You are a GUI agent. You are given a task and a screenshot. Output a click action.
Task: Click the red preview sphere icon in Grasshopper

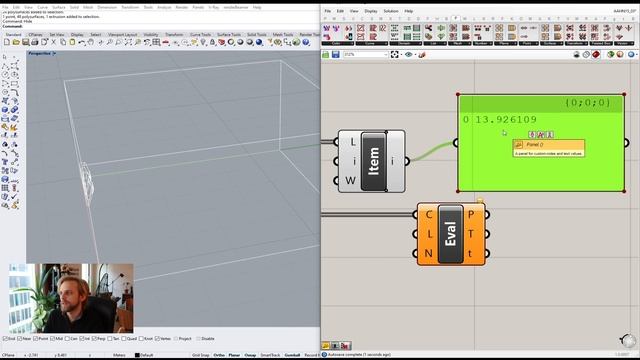620,54
